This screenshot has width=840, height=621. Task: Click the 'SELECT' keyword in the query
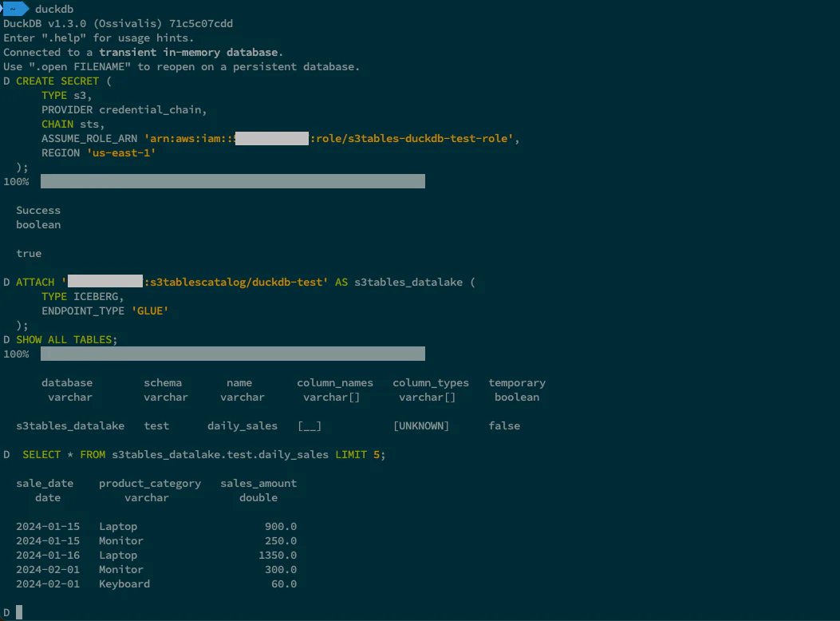coord(41,455)
